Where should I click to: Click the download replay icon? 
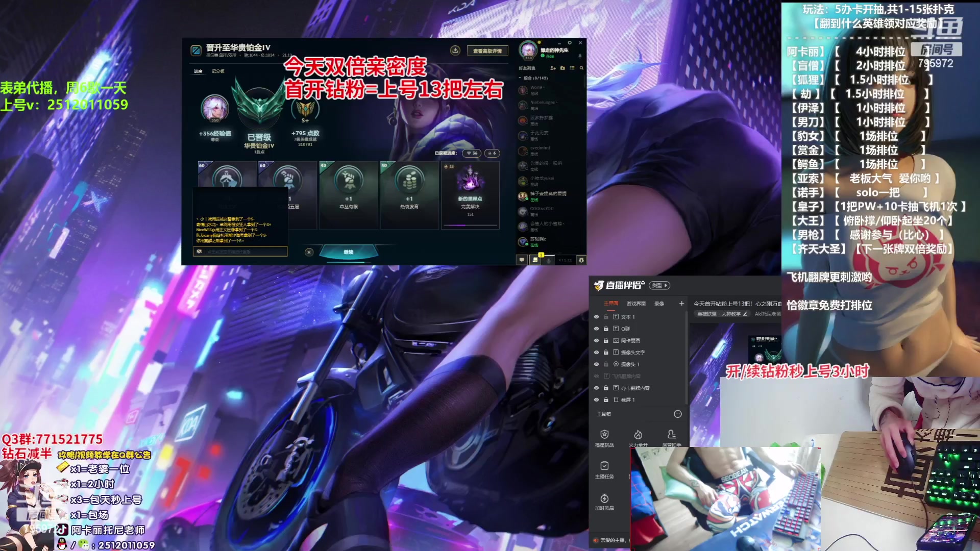point(455,50)
